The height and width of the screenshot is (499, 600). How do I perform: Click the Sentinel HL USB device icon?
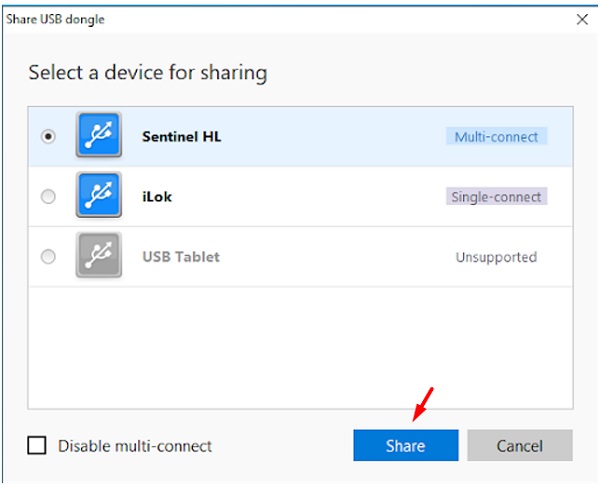pos(99,135)
